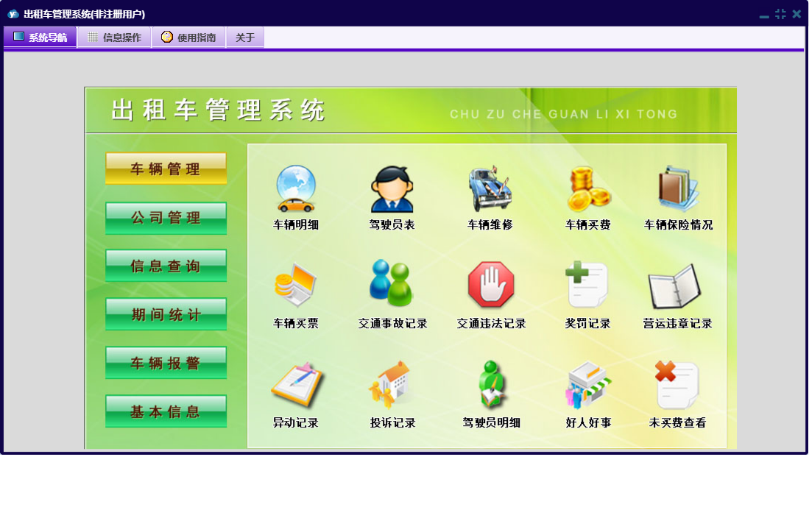809x532 pixels.
Task: Click the 营运违章记录 text label
Action: 677,324
